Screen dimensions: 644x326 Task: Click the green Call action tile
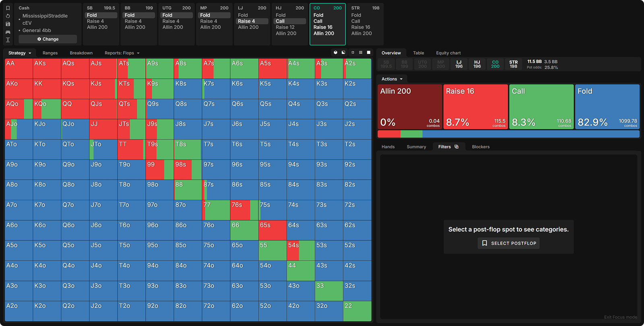pos(541,107)
